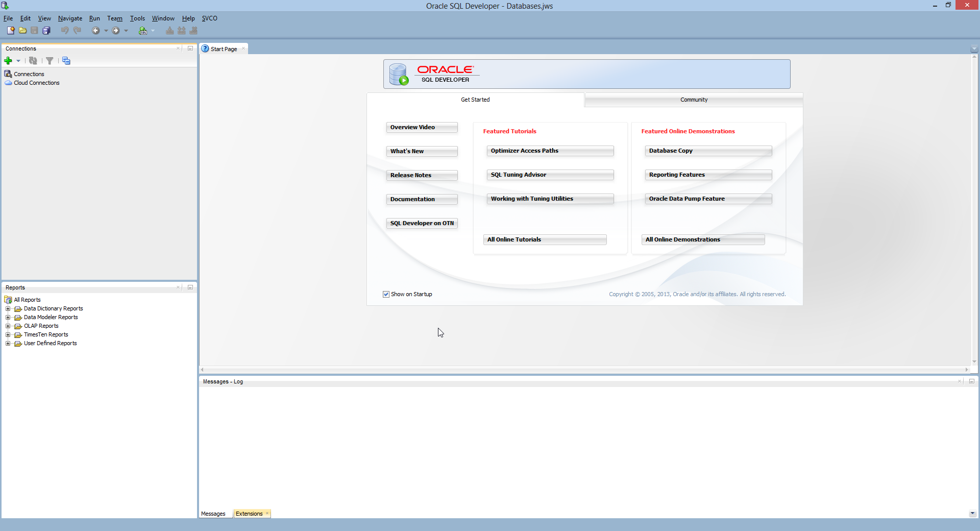
Task: Click the Back navigation arrow
Action: [x=95, y=31]
